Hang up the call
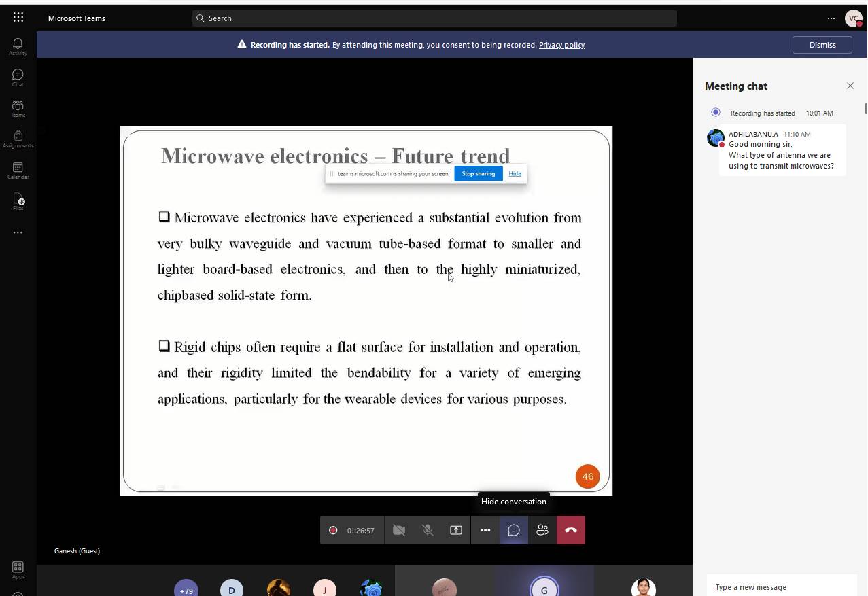 571,530
